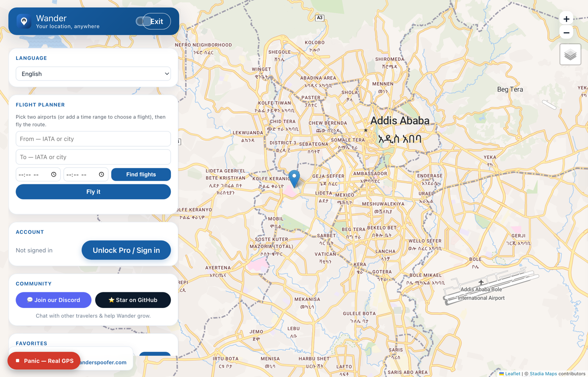Click the Kolfe Keranio label
The image size is (588, 377).
click(x=271, y=178)
